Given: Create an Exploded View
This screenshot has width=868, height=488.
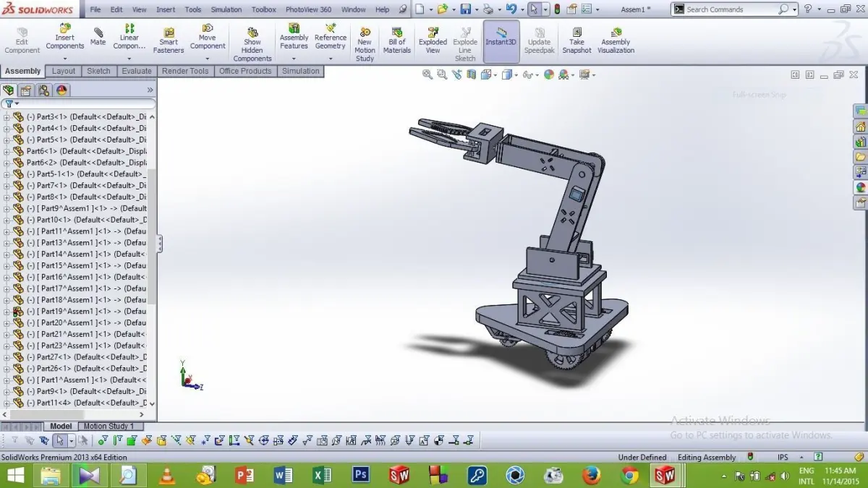Looking at the screenshot, I should (x=433, y=41).
